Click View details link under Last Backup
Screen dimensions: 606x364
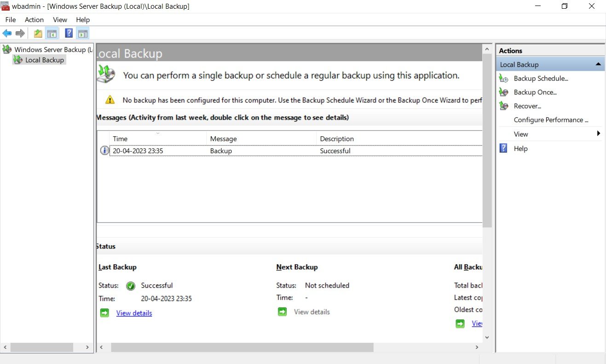click(134, 313)
